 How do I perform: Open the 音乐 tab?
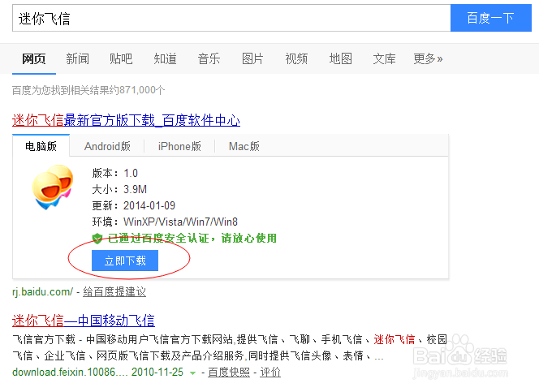(x=209, y=58)
